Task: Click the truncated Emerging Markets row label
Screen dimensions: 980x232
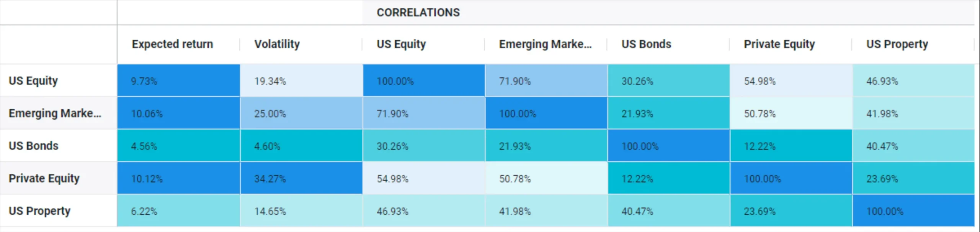Action: 55,114
